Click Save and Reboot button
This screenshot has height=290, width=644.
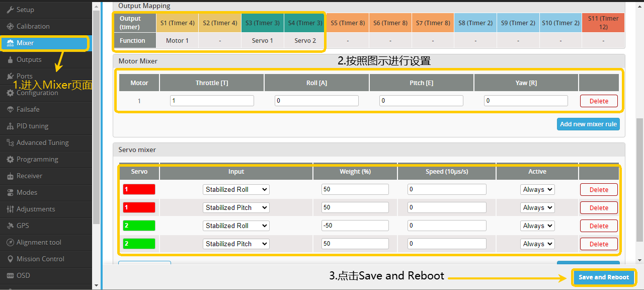tap(604, 277)
